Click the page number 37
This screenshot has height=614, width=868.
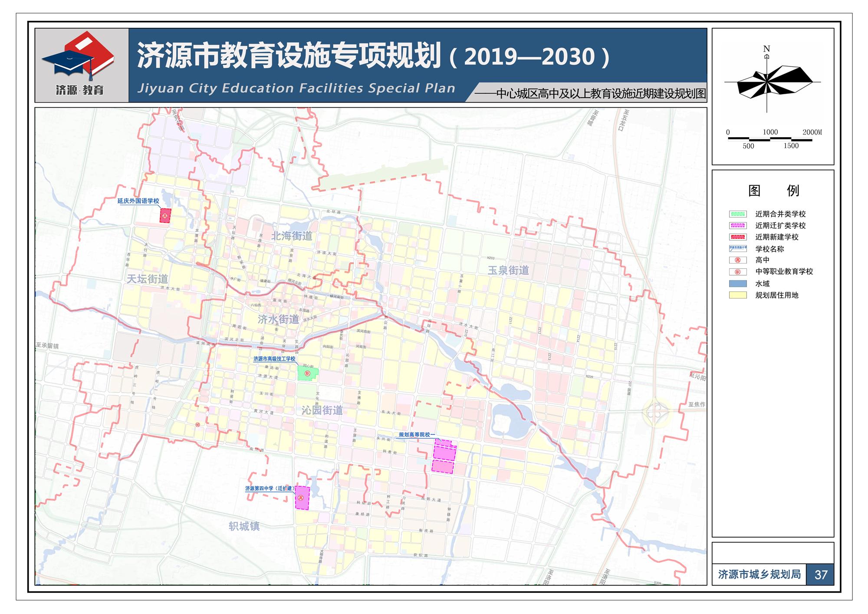pos(821,575)
